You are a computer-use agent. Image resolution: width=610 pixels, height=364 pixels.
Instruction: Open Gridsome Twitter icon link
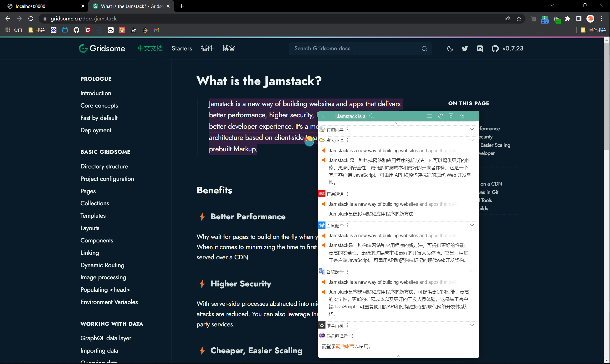coord(465,49)
